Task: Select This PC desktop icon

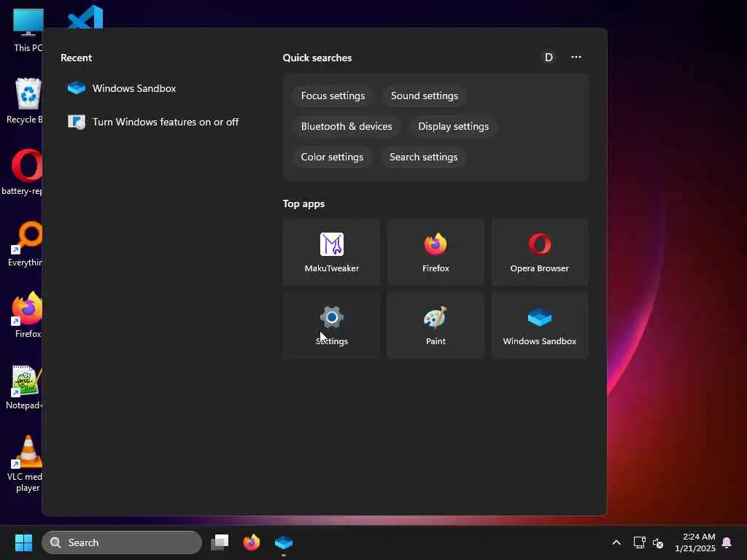Action: pyautogui.click(x=28, y=29)
